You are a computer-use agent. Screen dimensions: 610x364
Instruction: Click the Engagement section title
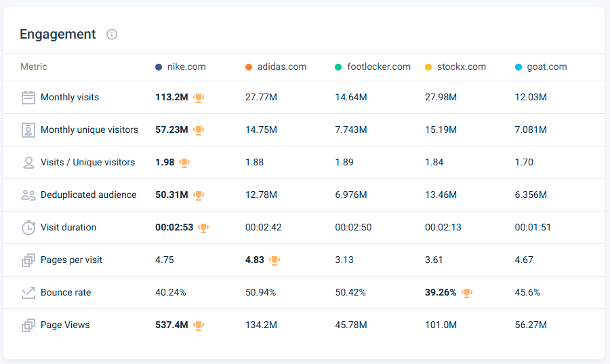pos(58,34)
